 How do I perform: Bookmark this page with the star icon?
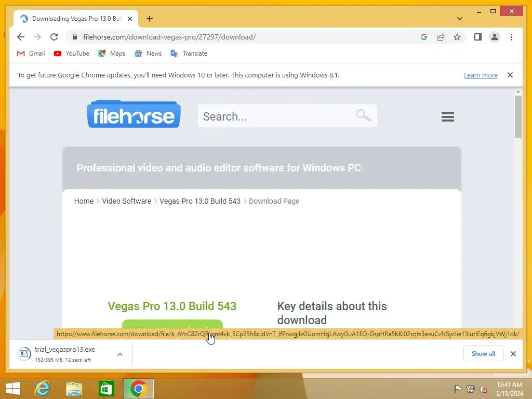457,37
